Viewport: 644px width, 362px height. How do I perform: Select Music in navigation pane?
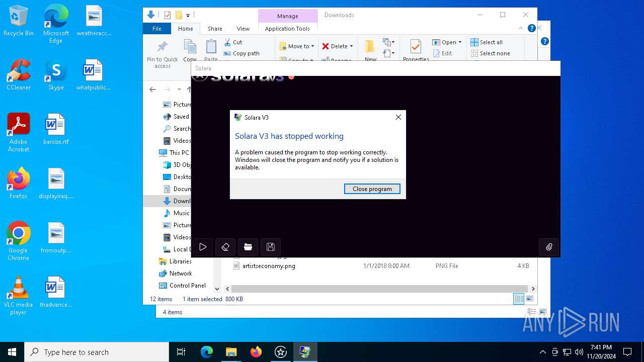(x=177, y=213)
